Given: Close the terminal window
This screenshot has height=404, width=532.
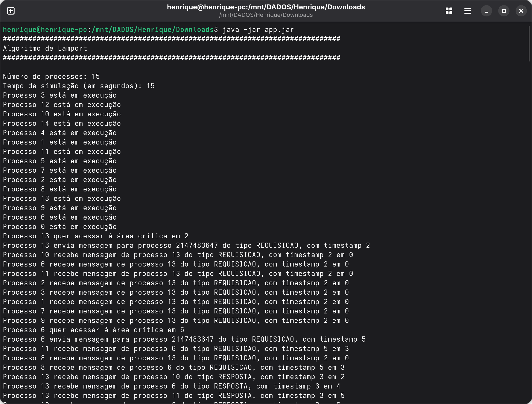Looking at the screenshot, I should click(x=521, y=11).
